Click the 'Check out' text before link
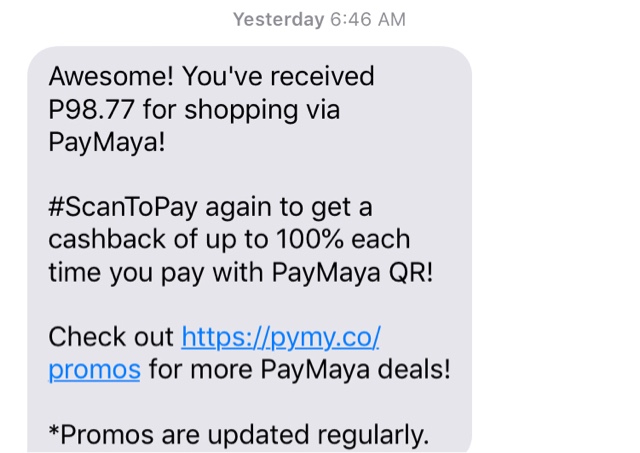640x453 pixels. pos(111,337)
